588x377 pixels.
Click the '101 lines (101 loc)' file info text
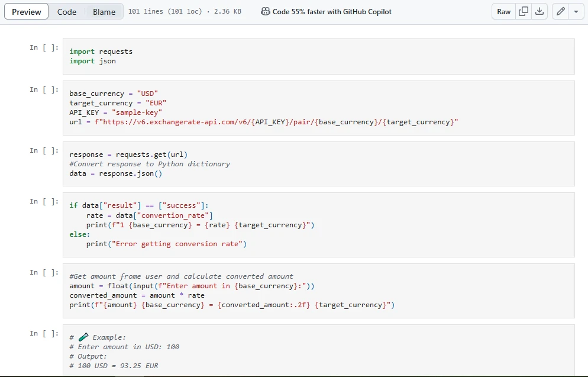click(x=163, y=12)
